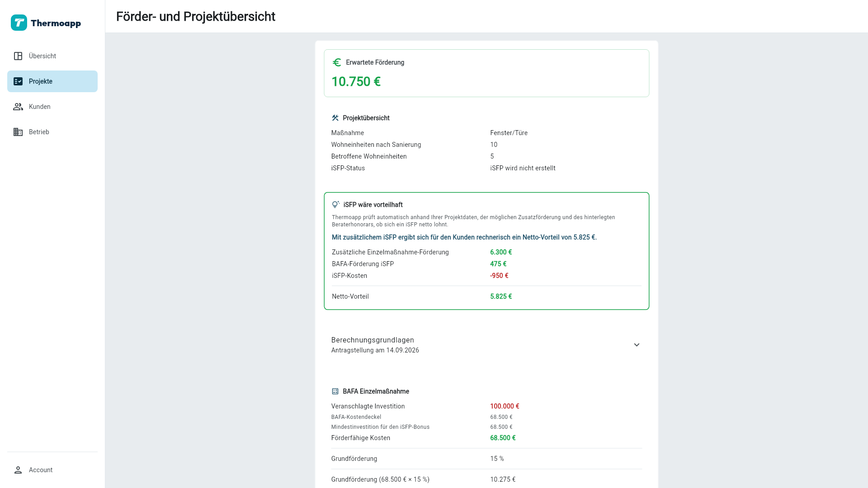Select Projekte in the sidebar
Image resolution: width=868 pixels, height=488 pixels.
(x=52, y=81)
